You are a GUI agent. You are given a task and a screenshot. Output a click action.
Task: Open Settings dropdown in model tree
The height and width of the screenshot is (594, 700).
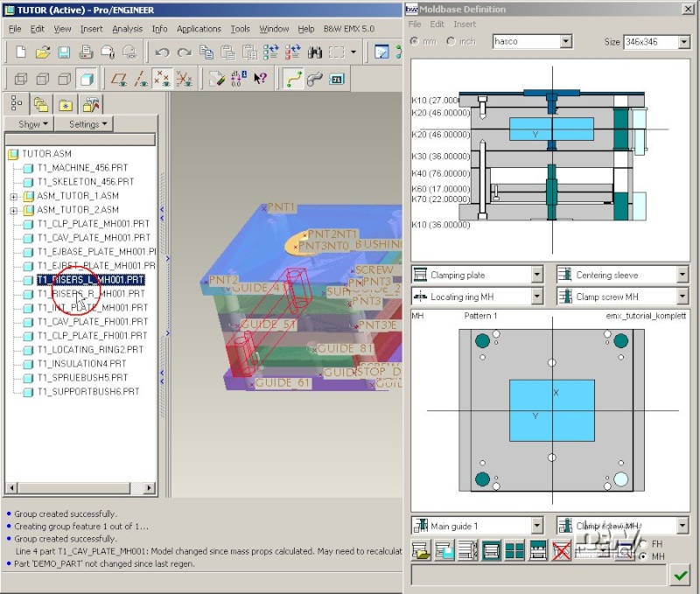tap(85, 124)
